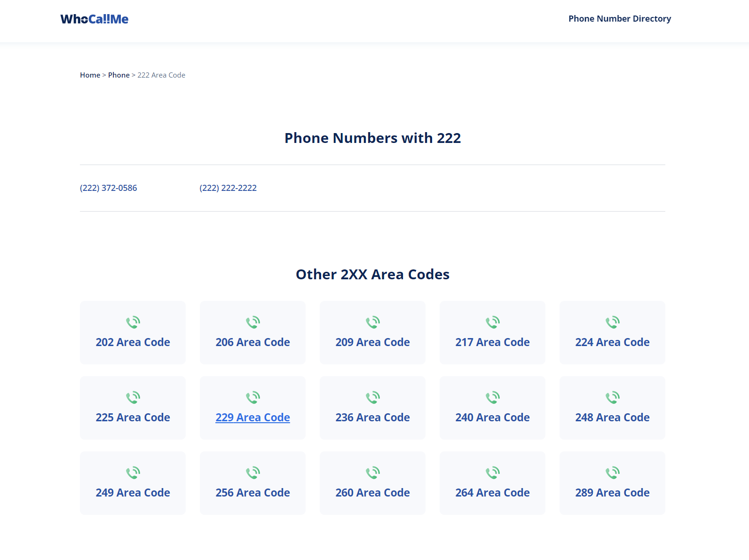Open phone number (222) 372-0586
749x560 pixels.
(x=109, y=188)
